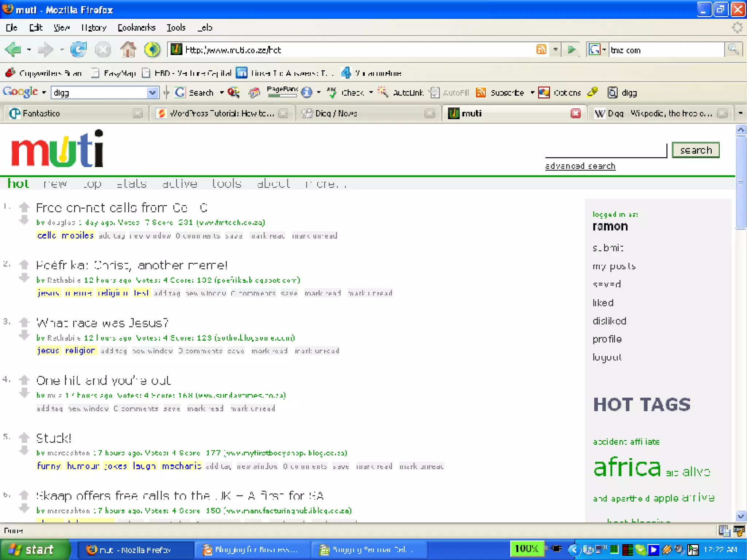747x560 pixels.
Task: Click inside the muti search input field
Action: click(605, 150)
